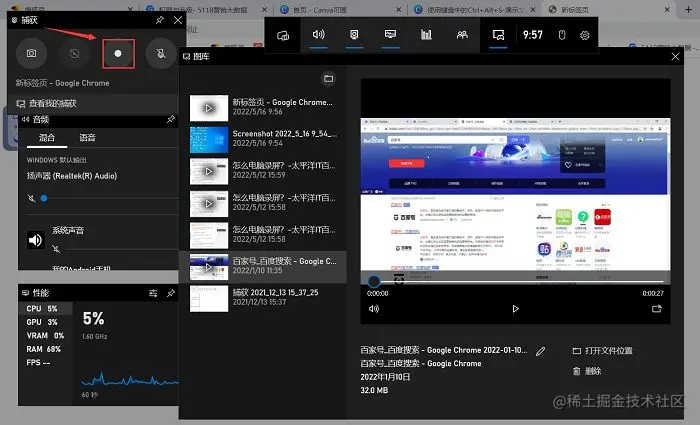Switch to the 语音 tab in Audio
Image resolution: width=700 pixels, height=425 pixels.
pyautogui.click(x=88, y=138)
